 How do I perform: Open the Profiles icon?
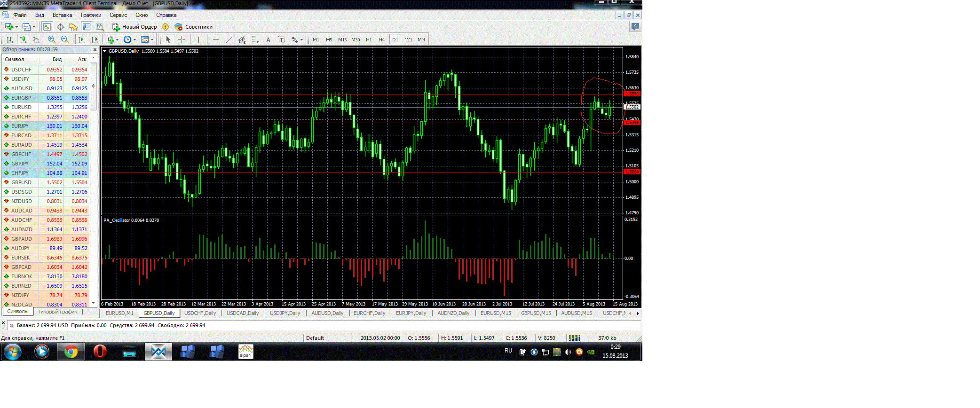(x=27, y=27)
